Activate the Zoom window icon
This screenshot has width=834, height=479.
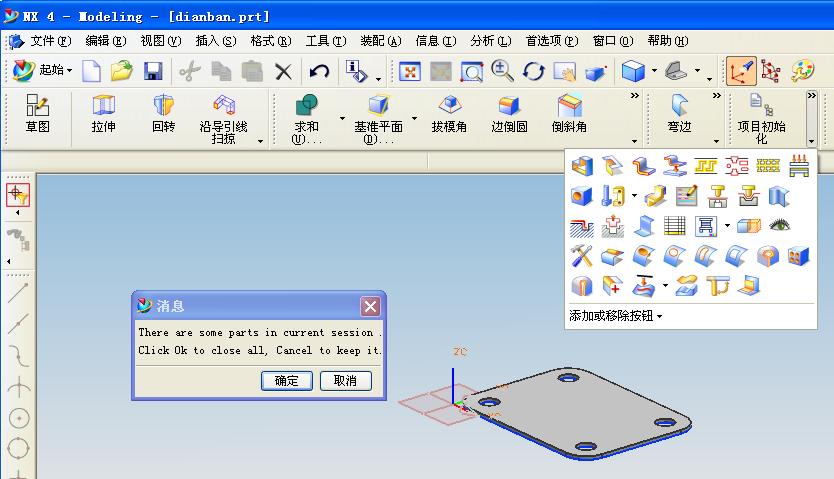pos(471,71)
